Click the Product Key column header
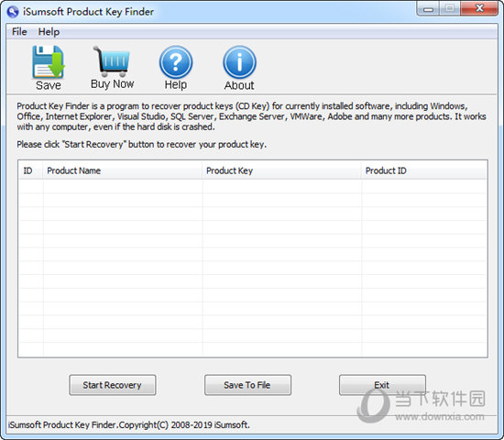This screenshot has height=440, width=504. coord(282,170)
